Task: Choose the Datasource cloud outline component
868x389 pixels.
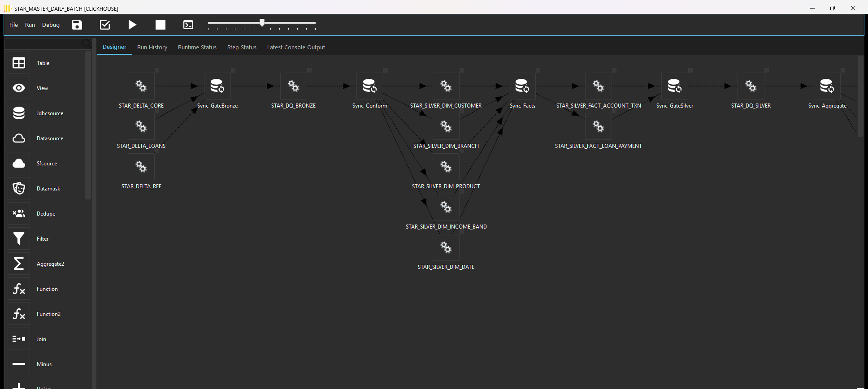Action: 19,138
